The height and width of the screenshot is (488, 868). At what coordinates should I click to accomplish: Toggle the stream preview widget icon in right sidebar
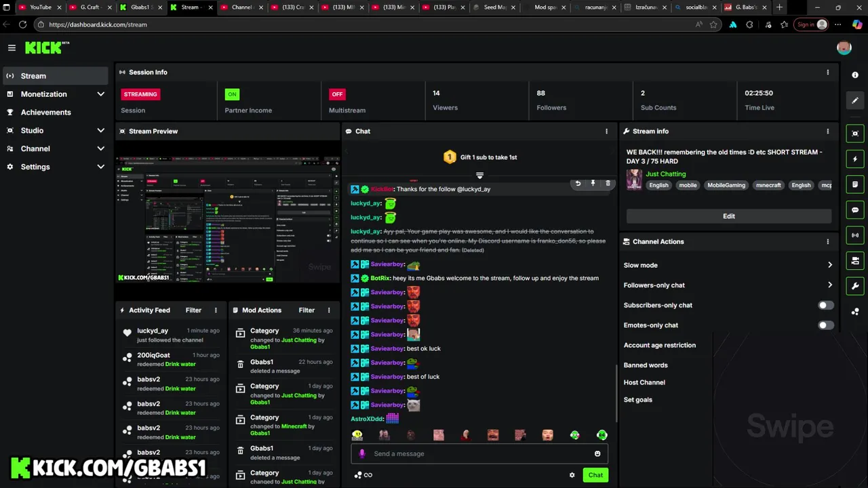[x=854, y=134]
